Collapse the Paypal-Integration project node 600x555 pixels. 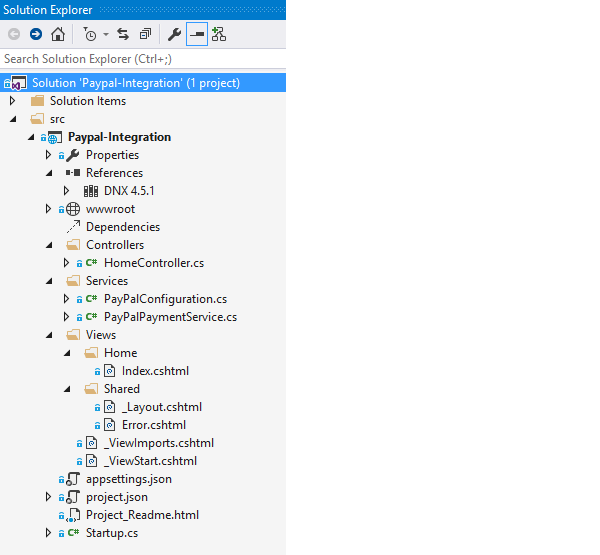pos(31,137)
